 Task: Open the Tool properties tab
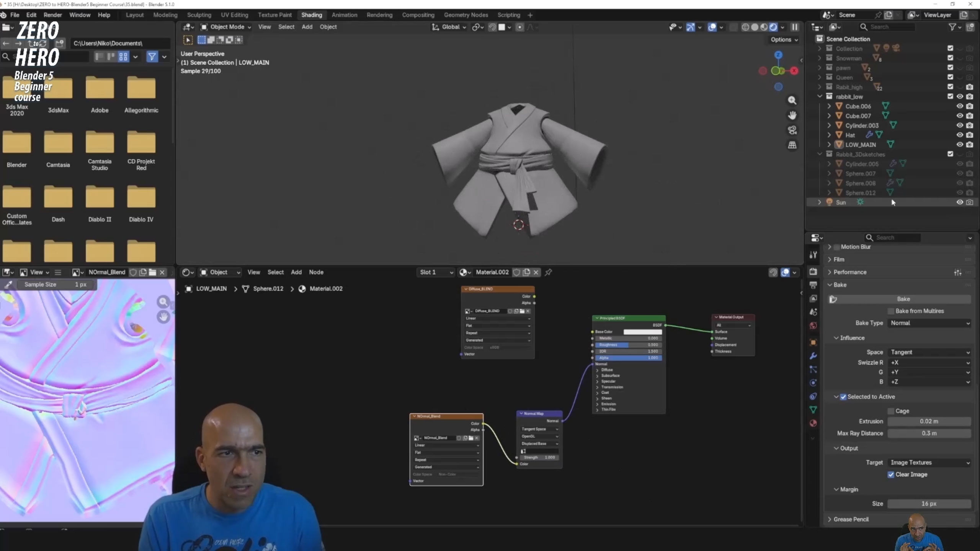[813, 255]
